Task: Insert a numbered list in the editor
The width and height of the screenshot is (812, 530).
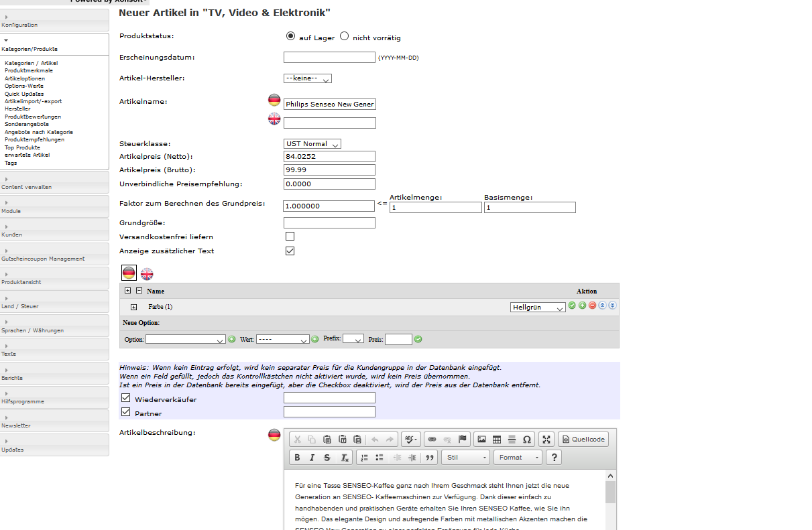Action: (x=364, y=458)
